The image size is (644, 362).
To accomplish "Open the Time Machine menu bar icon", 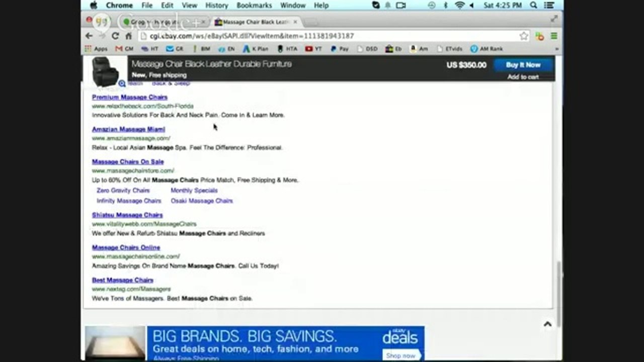I will click(432, 6).
